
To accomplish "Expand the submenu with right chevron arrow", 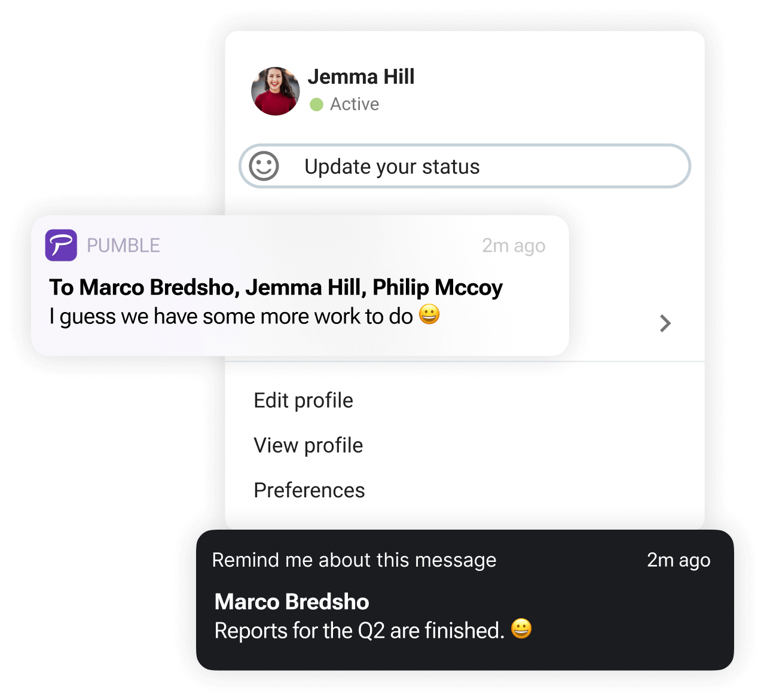I will pyautogui.click(x=665, y=323).
